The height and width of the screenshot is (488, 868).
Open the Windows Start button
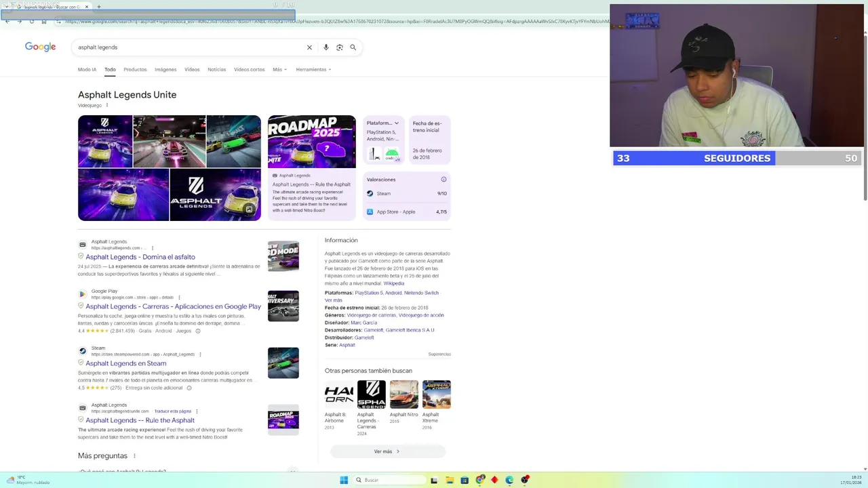tap(344, 480)
